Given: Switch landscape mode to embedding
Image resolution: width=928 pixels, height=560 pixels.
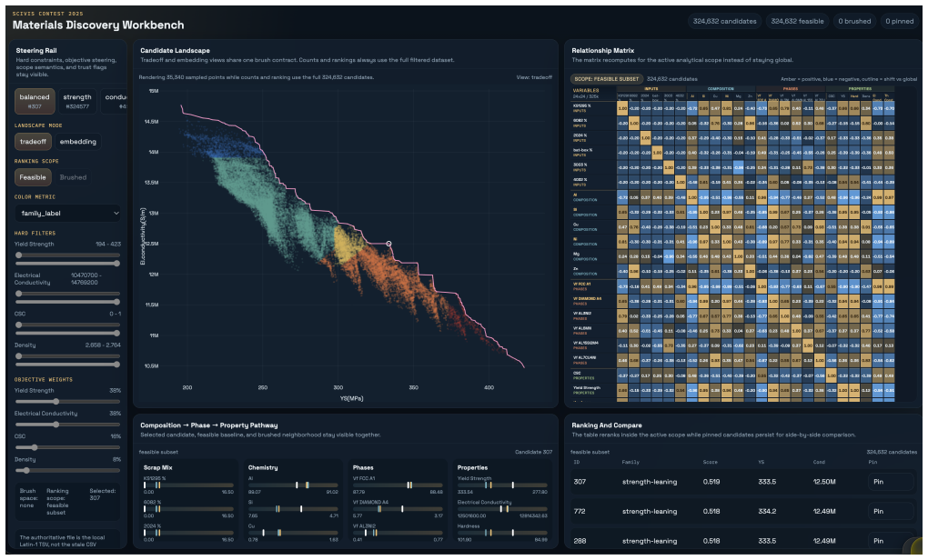Looking at the screenshot, I should coord(77,142).
